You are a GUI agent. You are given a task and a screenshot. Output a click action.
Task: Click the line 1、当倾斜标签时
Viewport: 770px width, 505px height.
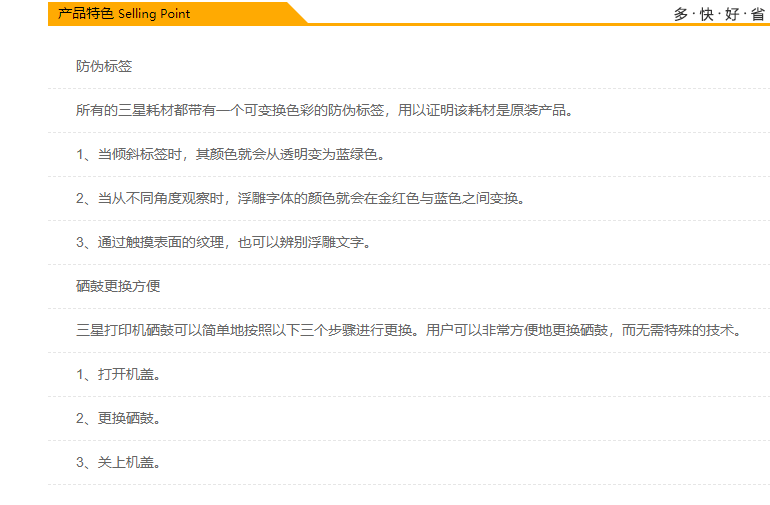coord(230,154)
